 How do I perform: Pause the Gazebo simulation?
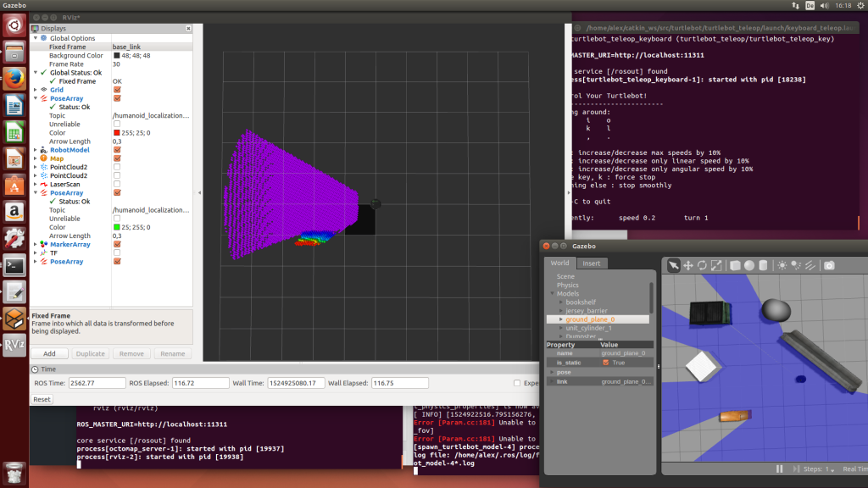(780, 469)
